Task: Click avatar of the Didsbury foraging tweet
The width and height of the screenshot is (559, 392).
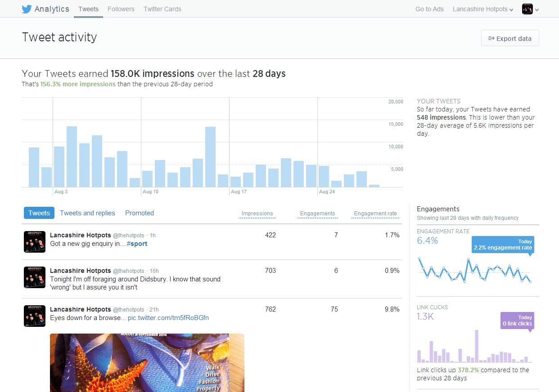Action: (x=35, y=277)
